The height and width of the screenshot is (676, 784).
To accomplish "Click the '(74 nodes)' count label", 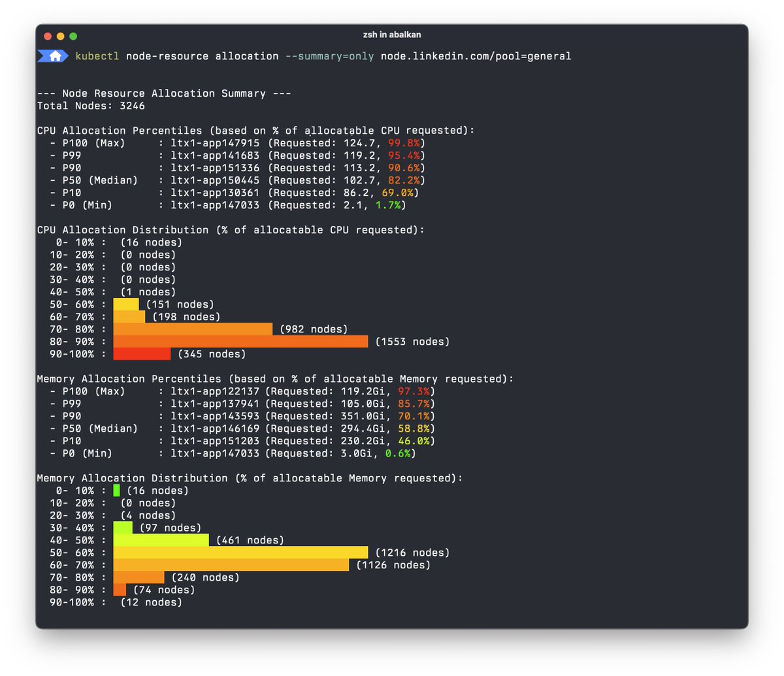I will point(164,590).
